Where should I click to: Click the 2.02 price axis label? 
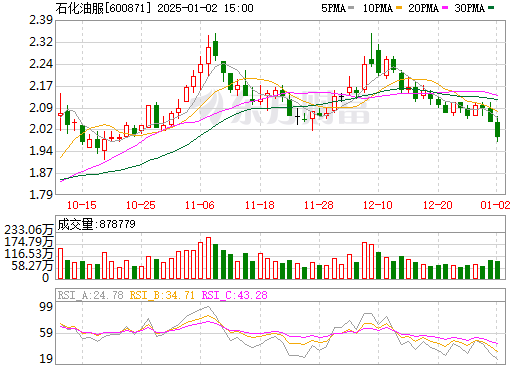pyautogui.click(x=41, y=129)
